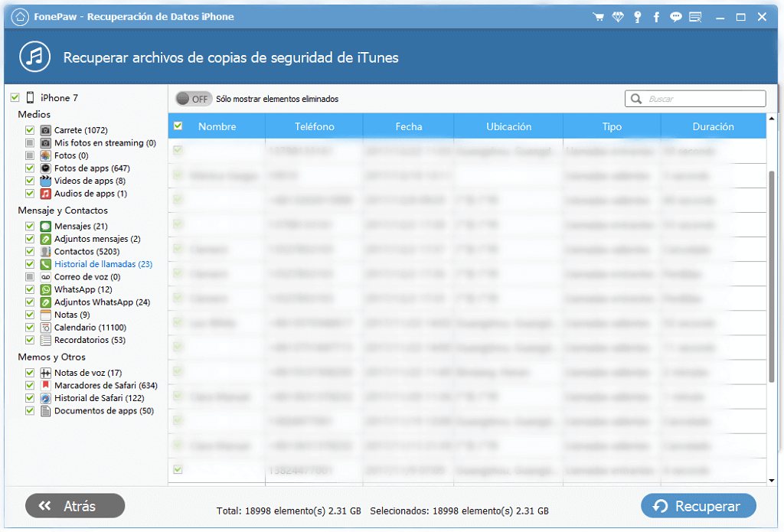Click the Fotos de apps icon
This screenshot has height=532, width=784.
coord(45,168)
